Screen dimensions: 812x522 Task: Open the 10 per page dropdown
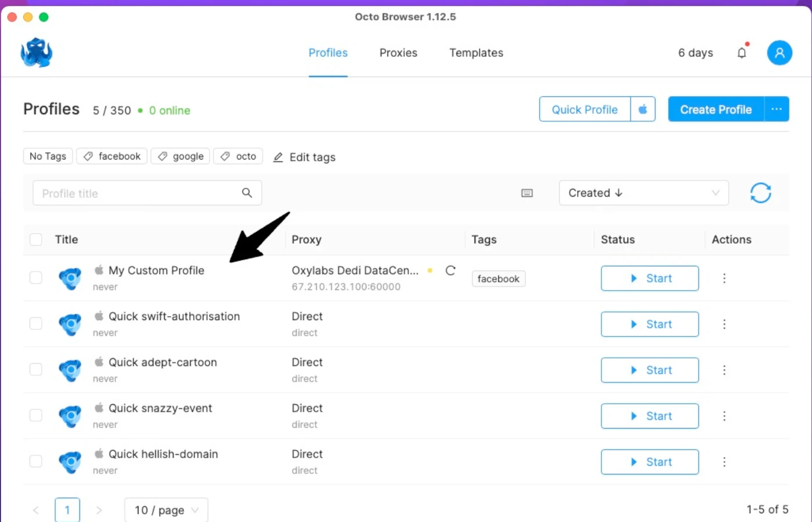point(166,509)
